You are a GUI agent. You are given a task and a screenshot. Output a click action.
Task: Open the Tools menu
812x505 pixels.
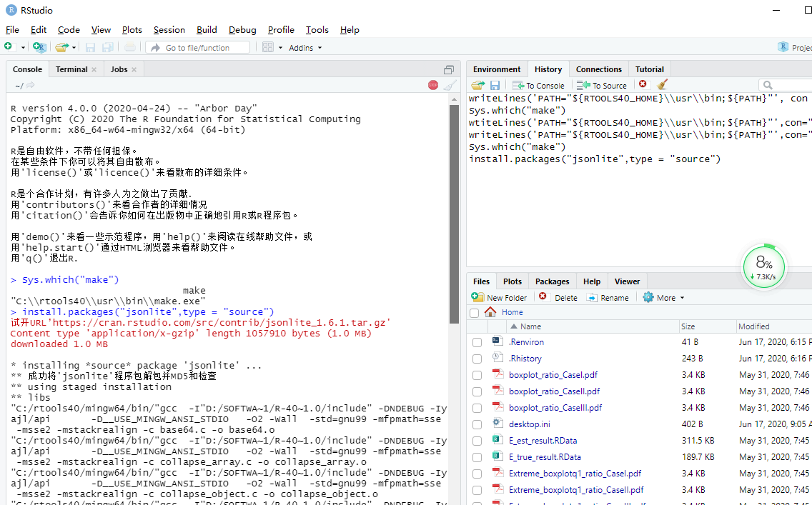(x=317, y=30)
